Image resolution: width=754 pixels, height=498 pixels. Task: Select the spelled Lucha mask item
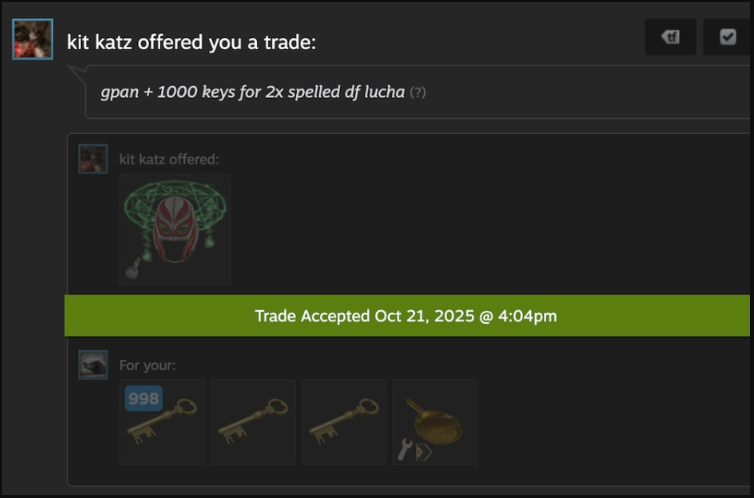pyautogui.click(x=175, y=230)
